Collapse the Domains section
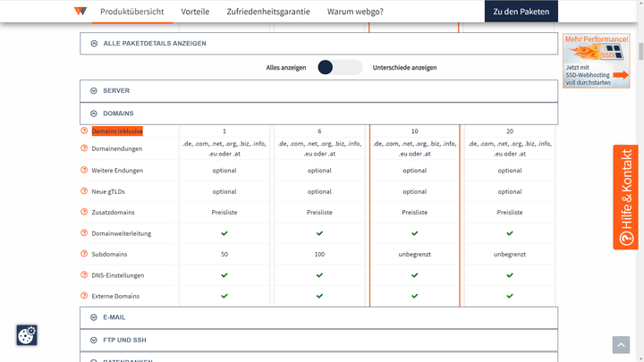Viewport: 644px width, 362px height. [318, 114]
